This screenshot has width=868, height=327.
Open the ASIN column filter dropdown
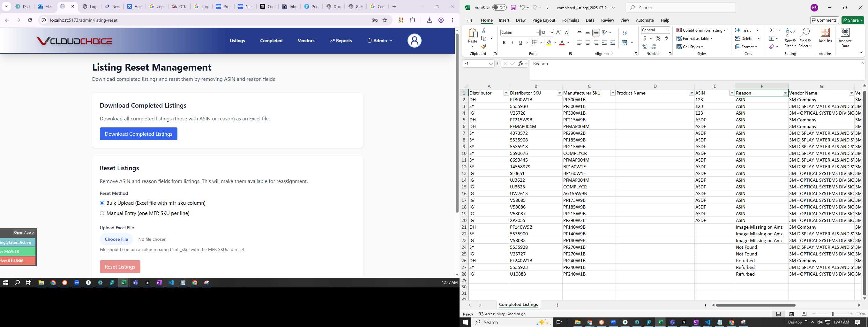coord(731,93)
